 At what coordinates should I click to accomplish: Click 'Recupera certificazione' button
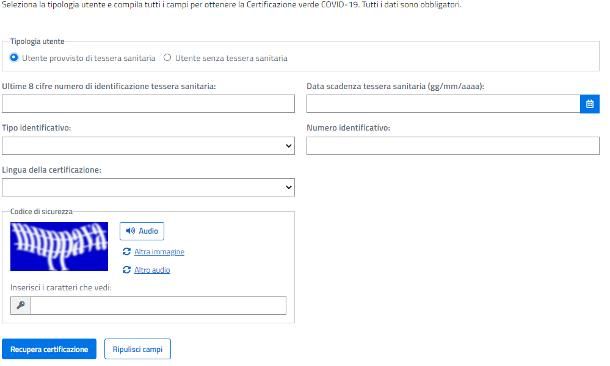point(49,349)
